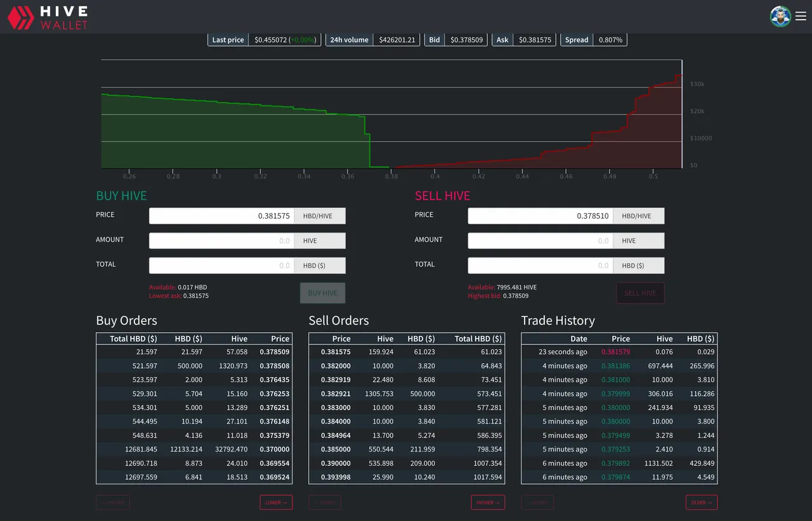This screenshot has width=812, height=521.
Task: Select sell order at price 0.382919
Action: (x=407, y=380)
